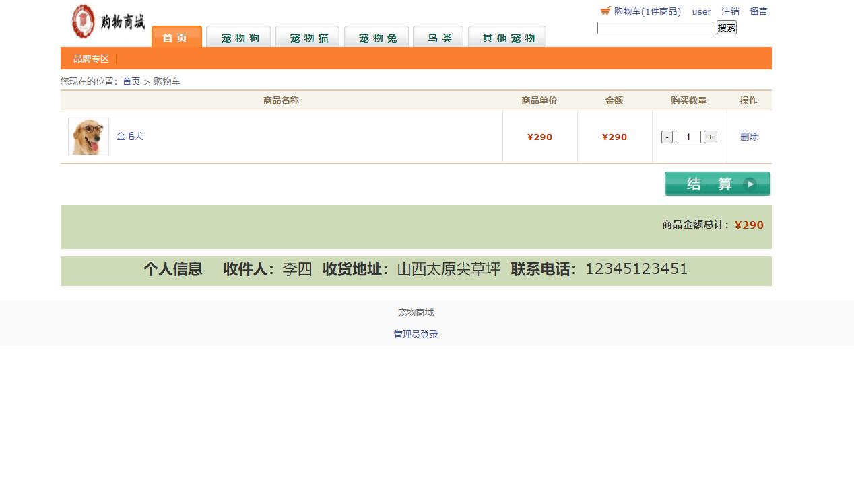Increase quantity with the + stepper
The height and width of the screenshot is (504, 854).
coord(711,137)
